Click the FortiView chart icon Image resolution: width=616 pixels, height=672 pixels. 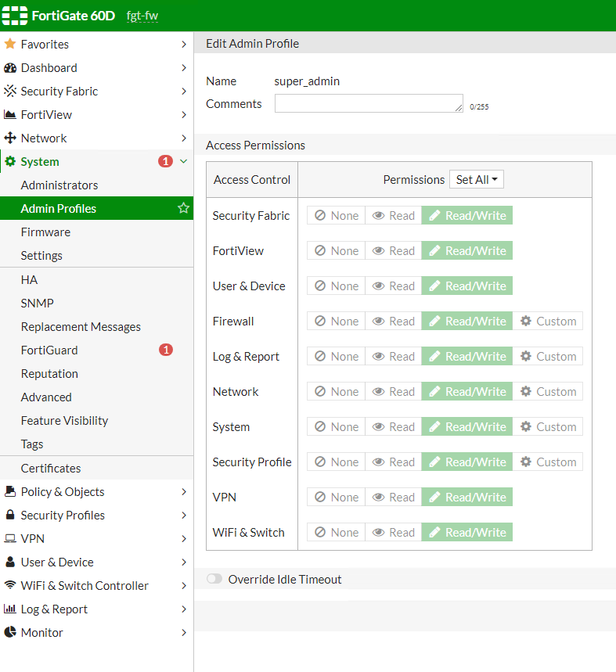(10, 115)
